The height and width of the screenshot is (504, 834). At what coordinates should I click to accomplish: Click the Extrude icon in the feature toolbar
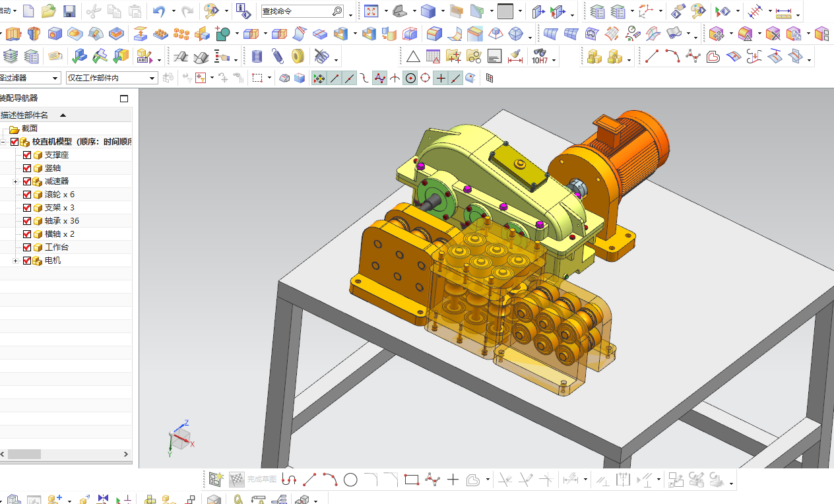(x=14, y=34)
